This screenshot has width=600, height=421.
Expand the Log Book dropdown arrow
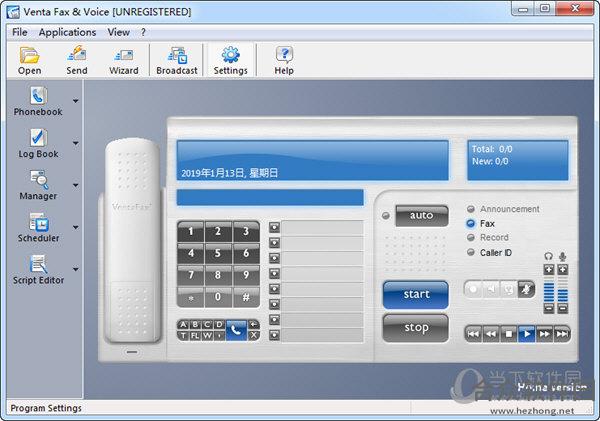click(76, 143)
